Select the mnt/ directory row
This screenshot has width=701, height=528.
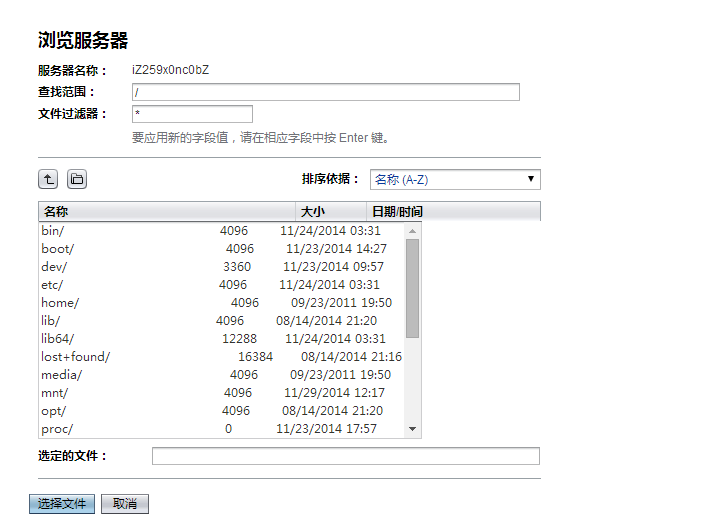coord(222,393)
